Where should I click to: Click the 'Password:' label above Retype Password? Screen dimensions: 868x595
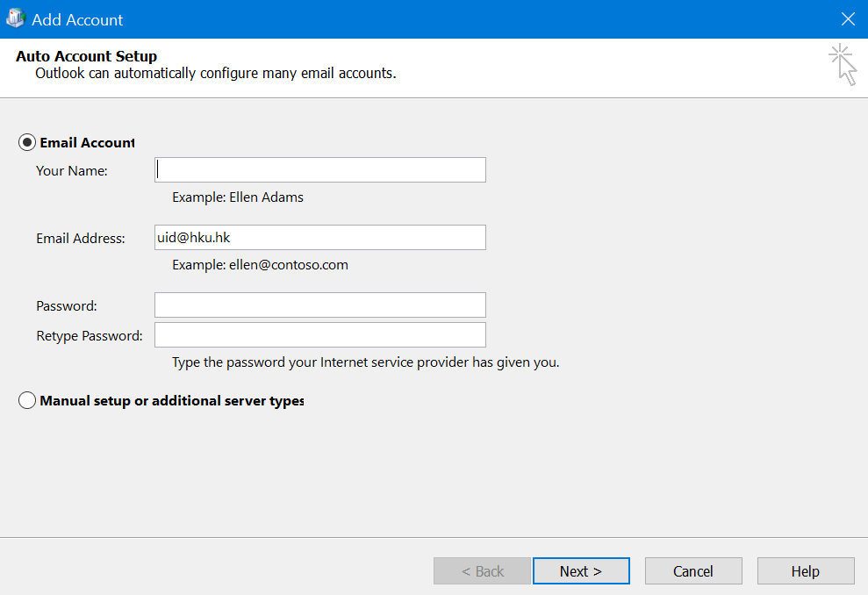coord(67,305)
